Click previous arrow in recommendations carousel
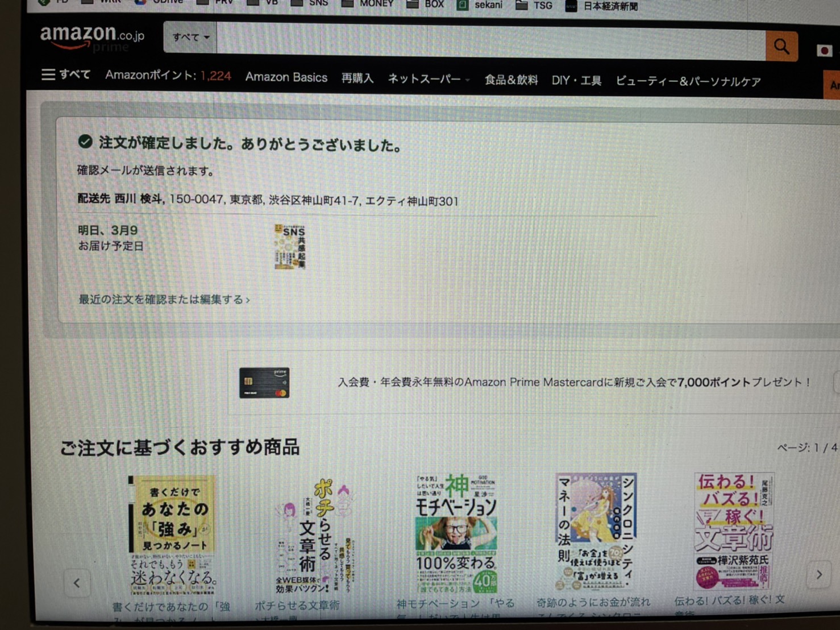 [77, 583]
